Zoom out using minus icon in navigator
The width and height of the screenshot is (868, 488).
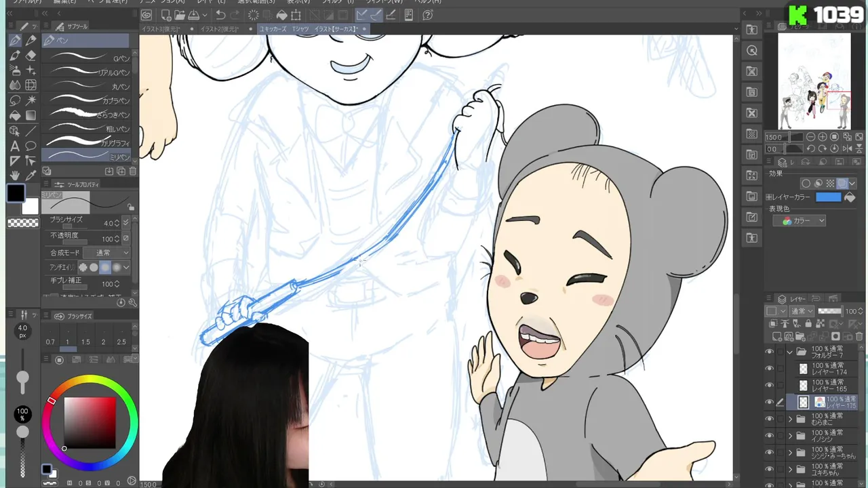(x=810, y=137)
